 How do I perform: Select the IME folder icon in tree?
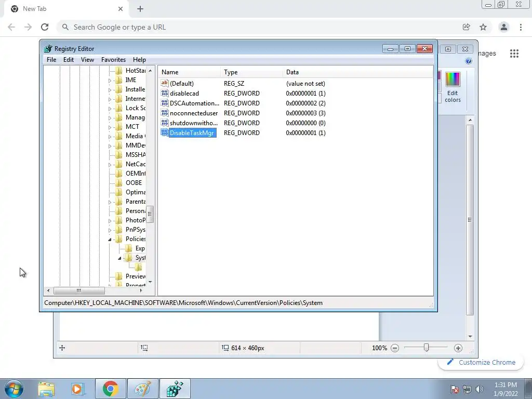(119, 80)
